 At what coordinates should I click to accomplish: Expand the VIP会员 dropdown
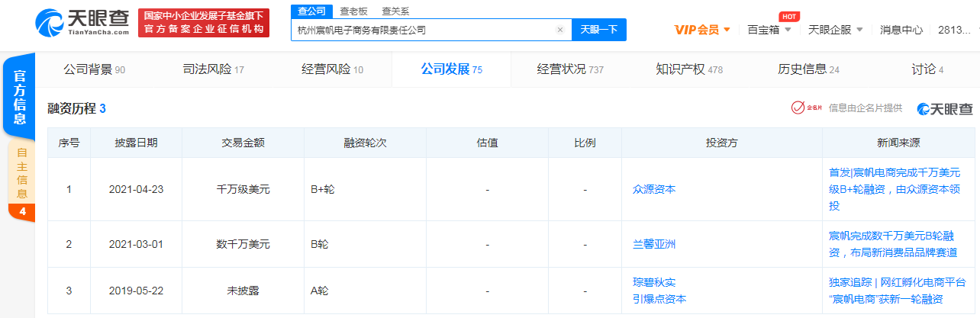702,31
